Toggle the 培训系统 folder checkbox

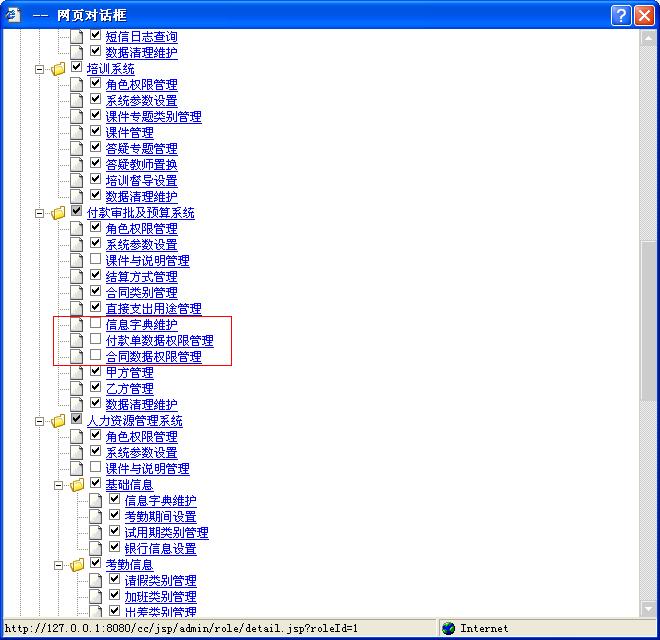tap(77, 67)
